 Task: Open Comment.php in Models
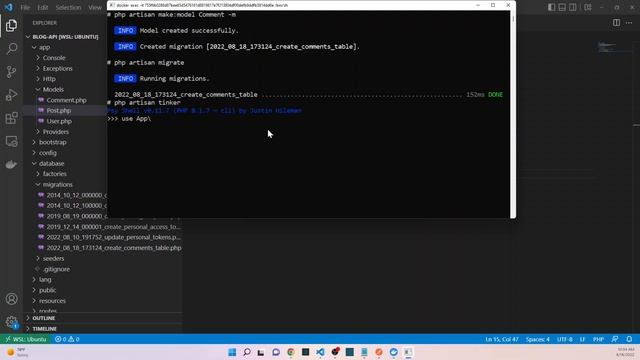tap(66, 100)
